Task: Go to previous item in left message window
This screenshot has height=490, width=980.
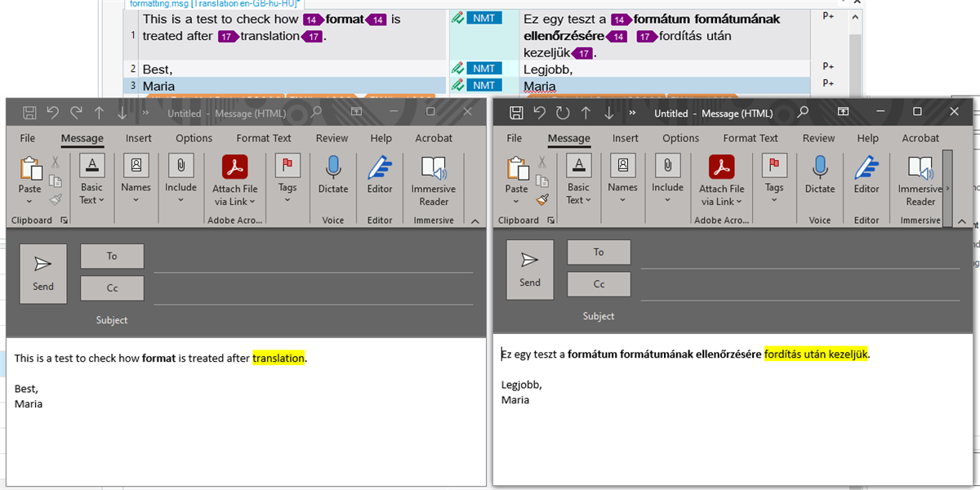Action: [x=100, y=114]
